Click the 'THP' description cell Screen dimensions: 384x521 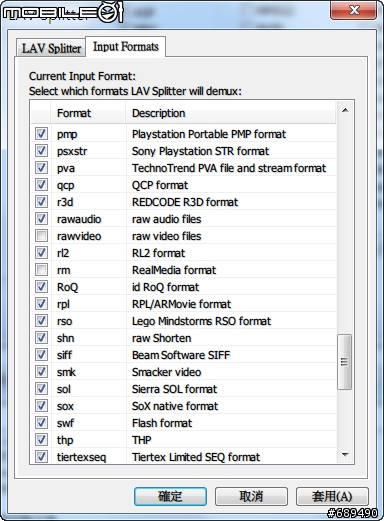coord(142,440)
